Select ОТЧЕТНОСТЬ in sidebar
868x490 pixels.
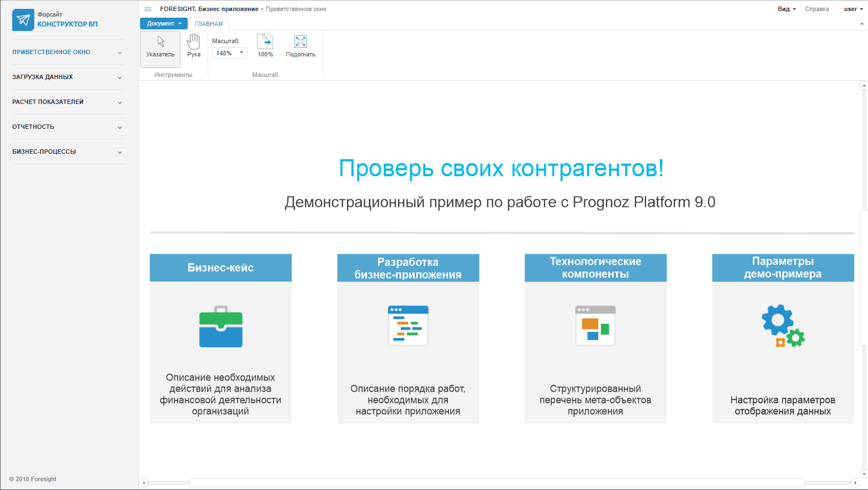click(x=33, y=127)
